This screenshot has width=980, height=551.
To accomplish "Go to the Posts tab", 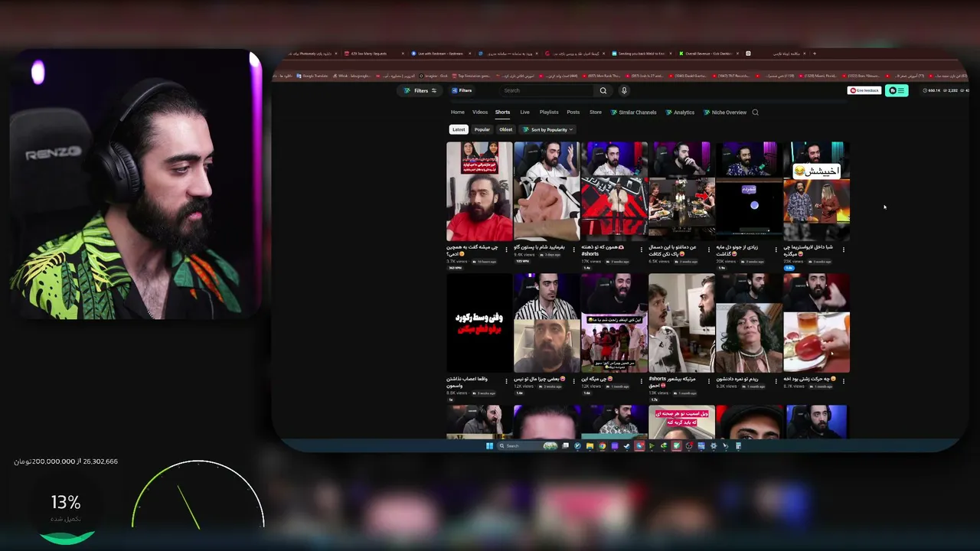I will tap(573, 112).
